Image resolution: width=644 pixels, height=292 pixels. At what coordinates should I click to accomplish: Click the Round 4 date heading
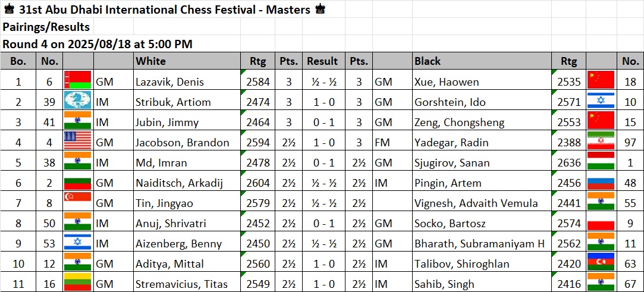coord(98,44)
